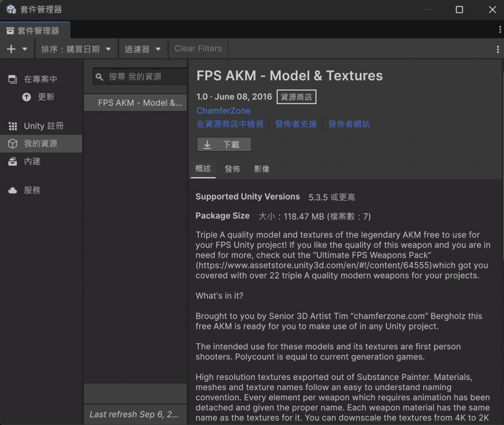Open the window tab kebab menu
The height and width of the screenshot is (425, 504).
(500, 30)
